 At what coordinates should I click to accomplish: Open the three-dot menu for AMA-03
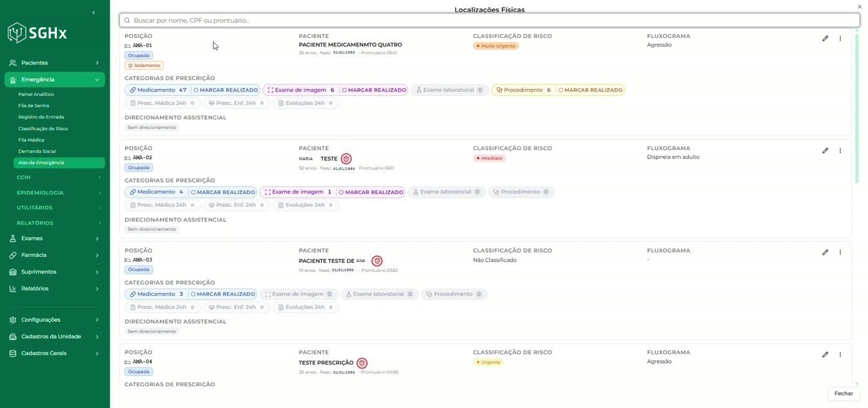coord(840,253)
